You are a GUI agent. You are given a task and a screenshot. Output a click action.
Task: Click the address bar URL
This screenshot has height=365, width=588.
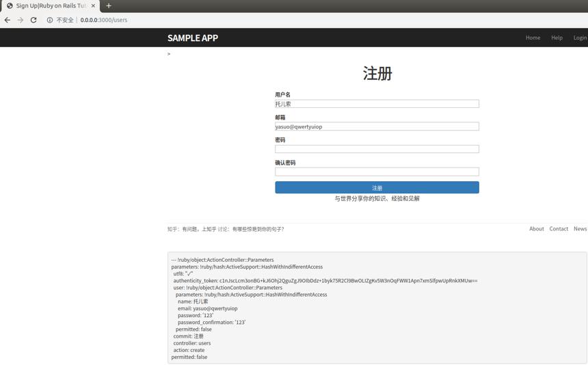103,20
